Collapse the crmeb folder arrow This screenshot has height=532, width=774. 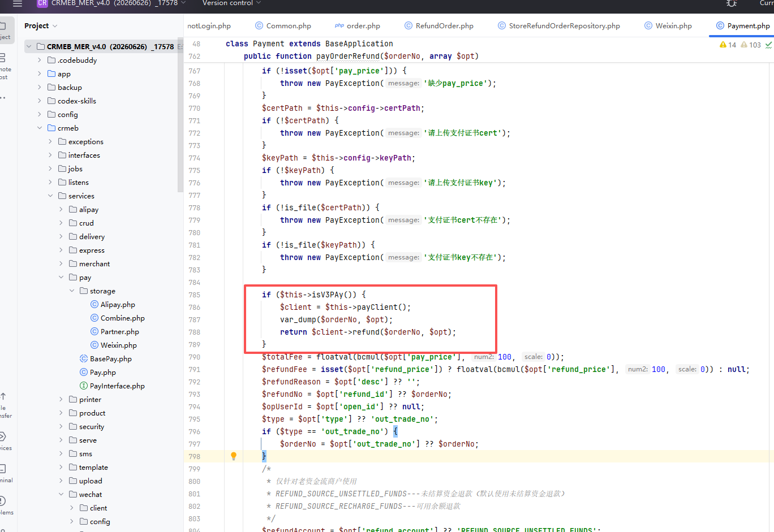pyautogui.click(x=40, y=128)
